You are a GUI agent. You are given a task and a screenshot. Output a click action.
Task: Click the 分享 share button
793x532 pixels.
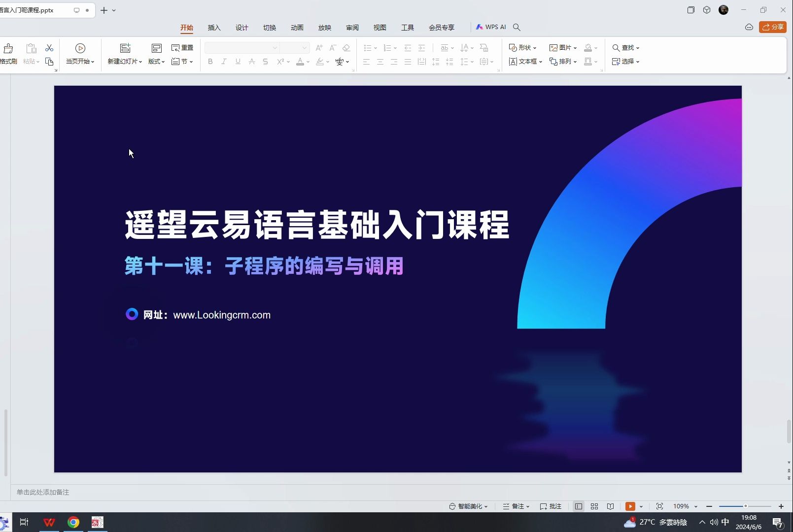772,27
